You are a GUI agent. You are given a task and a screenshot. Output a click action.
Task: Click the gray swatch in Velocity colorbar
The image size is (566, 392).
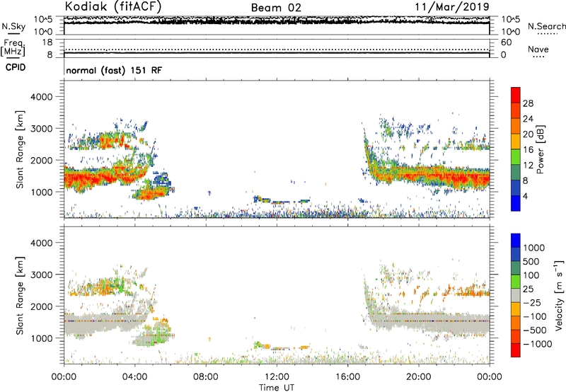pyautogui.click(x=516, y=295)
